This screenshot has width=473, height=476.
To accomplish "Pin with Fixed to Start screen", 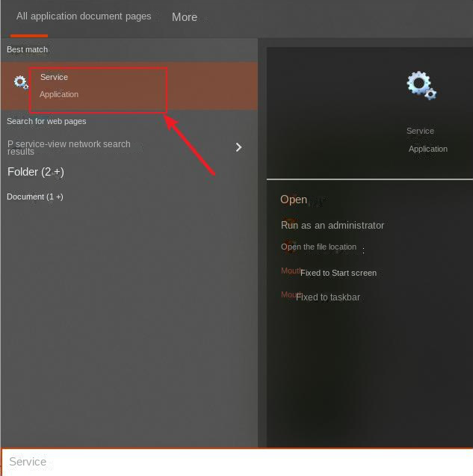I will click(x=338, y=273).
